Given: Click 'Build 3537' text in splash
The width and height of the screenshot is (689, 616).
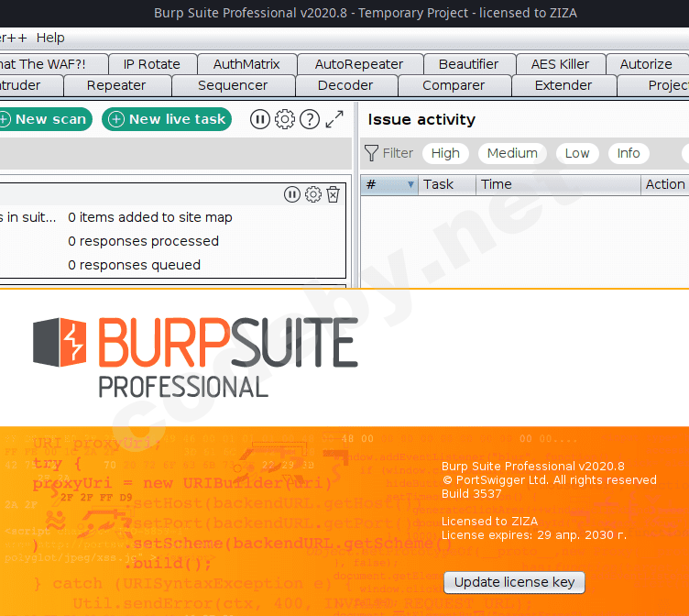Looking at the screenshot, I should (471, 494).
